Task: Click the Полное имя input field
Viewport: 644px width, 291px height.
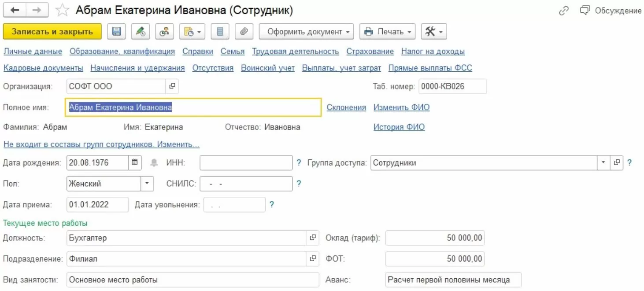Action: pos(193,107)
